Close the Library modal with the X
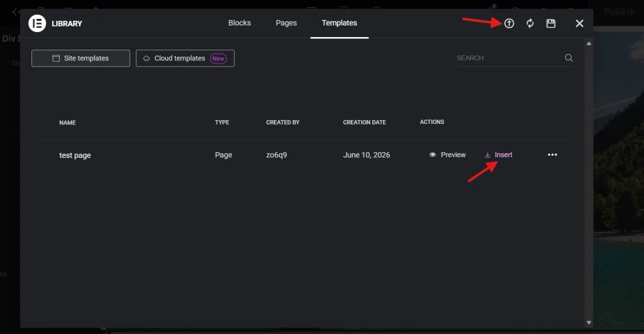The height and width of the screenshot is (334, 644). point(579,23)
